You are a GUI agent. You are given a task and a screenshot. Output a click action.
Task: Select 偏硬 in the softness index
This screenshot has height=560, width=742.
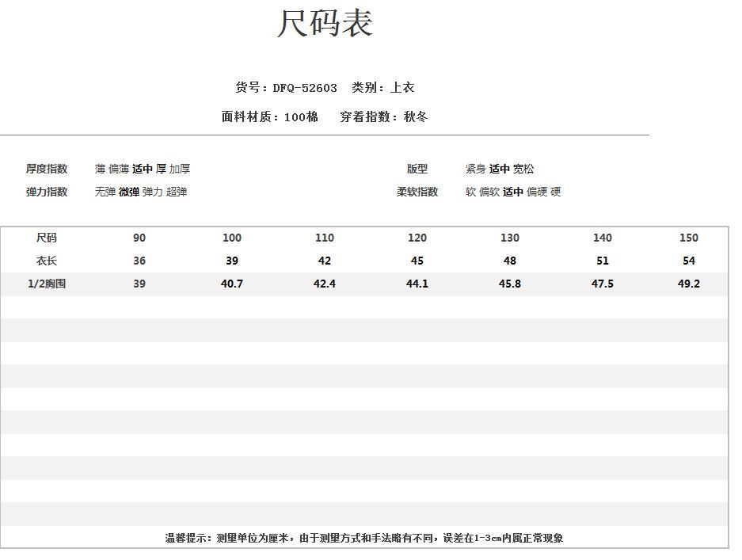(537, 192)
